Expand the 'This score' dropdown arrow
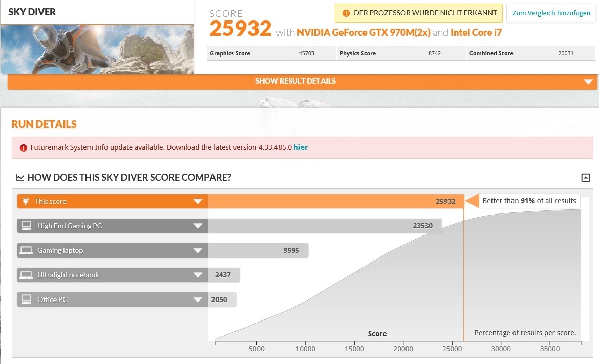The height and width of the screenshot is (364, 599). click(198, 201)
